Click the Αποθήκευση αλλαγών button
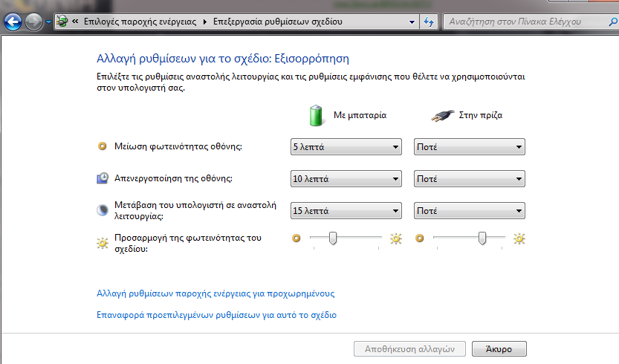This screenshot has height=364, width=619. pos(409,349)
